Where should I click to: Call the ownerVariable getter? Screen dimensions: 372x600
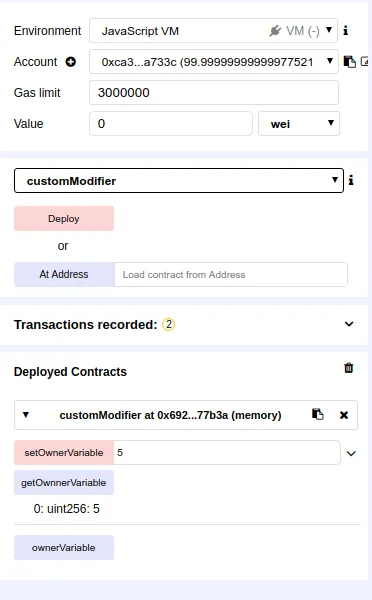pos(64,548)
